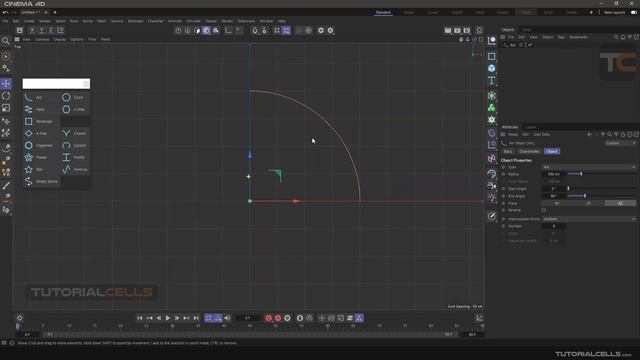Open the Help menu
The height and width of the screenshot is (360, 640).
click(x=282, y=21)
